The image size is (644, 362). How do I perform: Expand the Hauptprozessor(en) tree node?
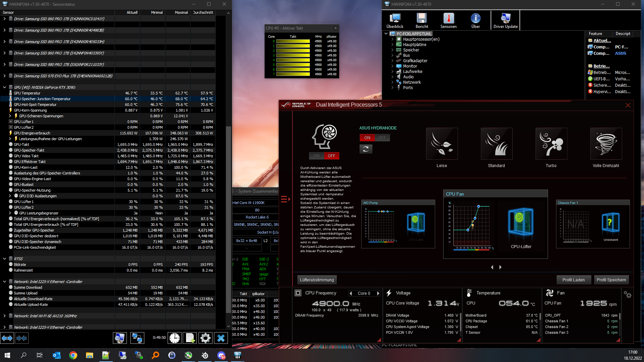pos(392,39)
